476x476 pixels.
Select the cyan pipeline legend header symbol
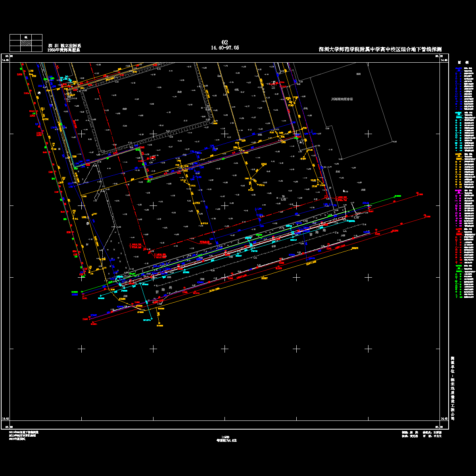(458, 113)
